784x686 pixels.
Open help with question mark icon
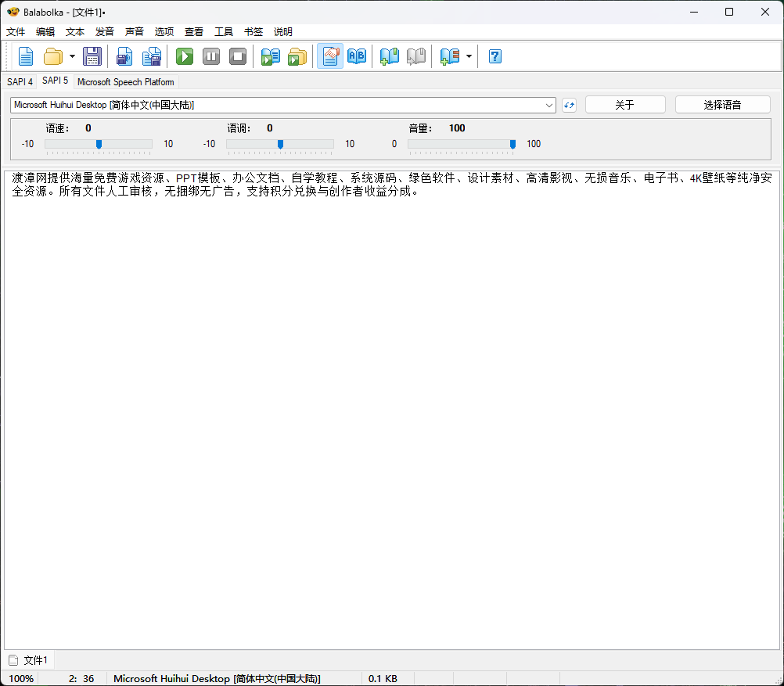click(495, 56)
